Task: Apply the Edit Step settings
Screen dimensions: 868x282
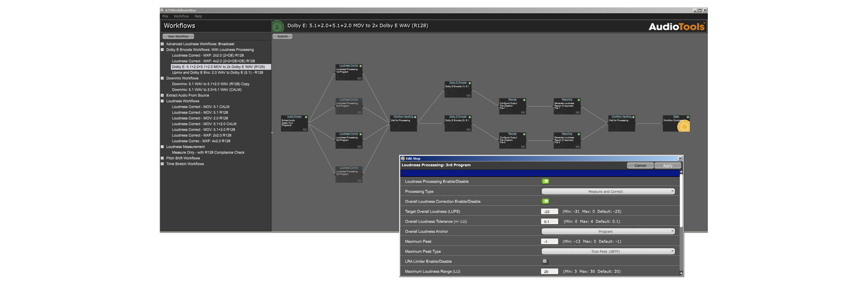Action: (667, 165)
